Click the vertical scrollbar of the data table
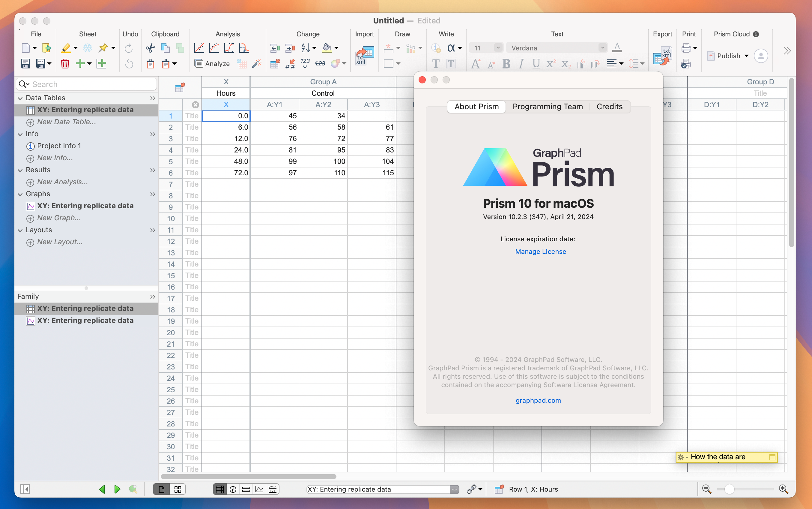 pyautogui.click(x=792, y=163)
